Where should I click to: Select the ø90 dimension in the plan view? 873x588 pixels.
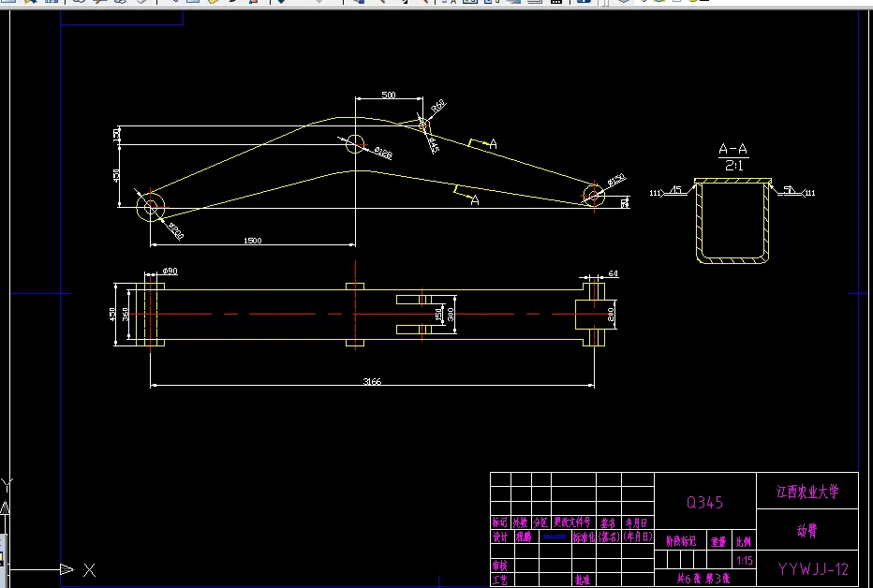[170, 271]
